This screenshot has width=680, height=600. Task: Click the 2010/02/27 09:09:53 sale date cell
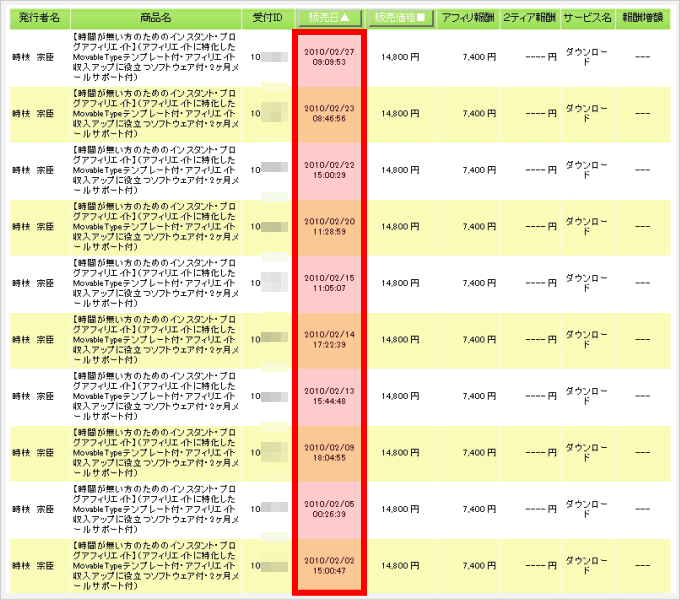(329, 55)
